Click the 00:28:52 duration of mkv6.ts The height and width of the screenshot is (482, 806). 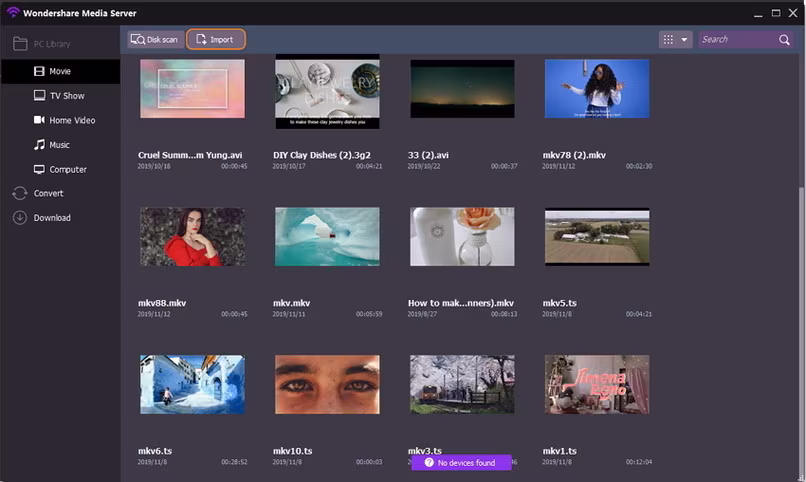coord(234,462)
